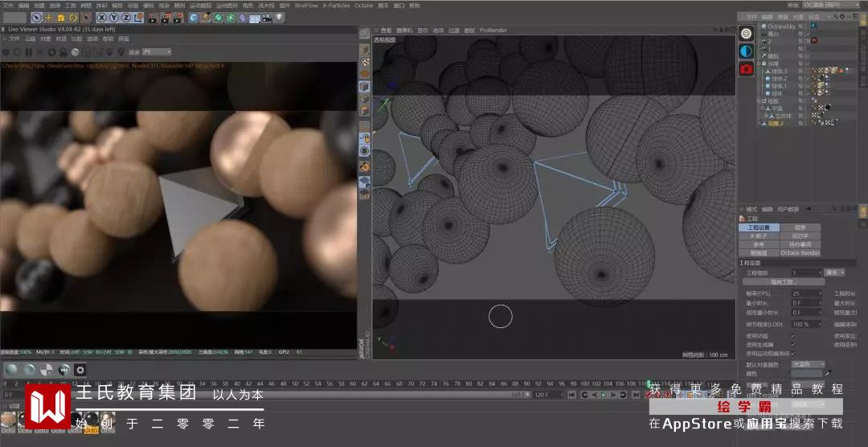Screen dimensions: 868x447
Task: Add a light object
Action: (x=279, y=18)
